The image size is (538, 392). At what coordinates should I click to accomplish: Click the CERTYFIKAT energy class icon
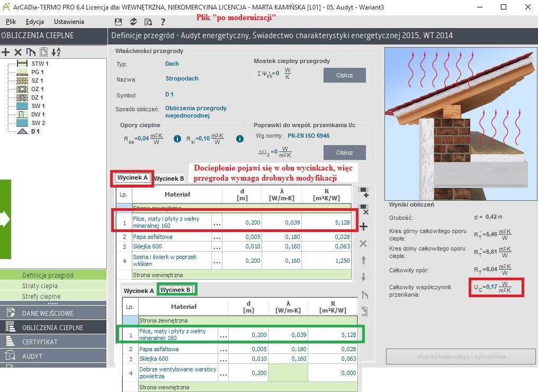(x=11, y=341)
